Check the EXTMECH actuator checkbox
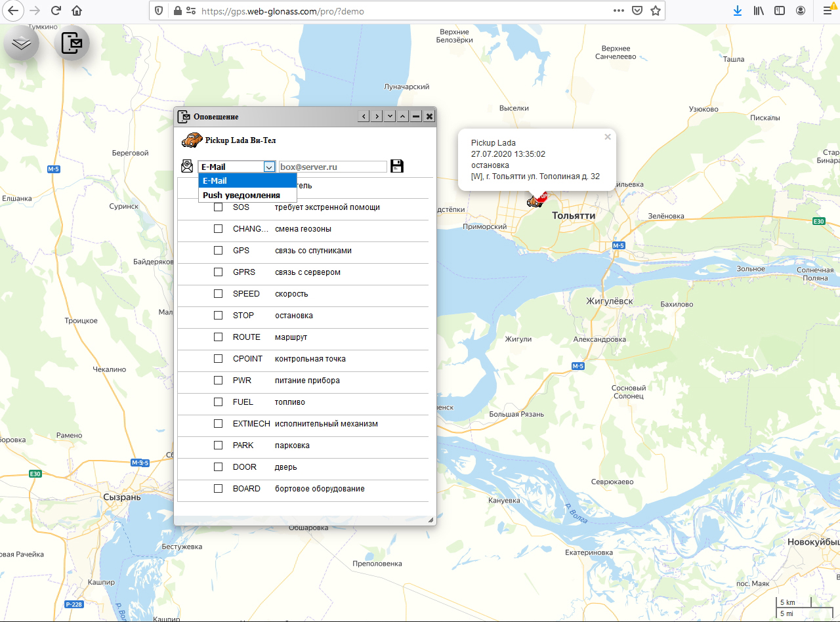 click(218, 424)
